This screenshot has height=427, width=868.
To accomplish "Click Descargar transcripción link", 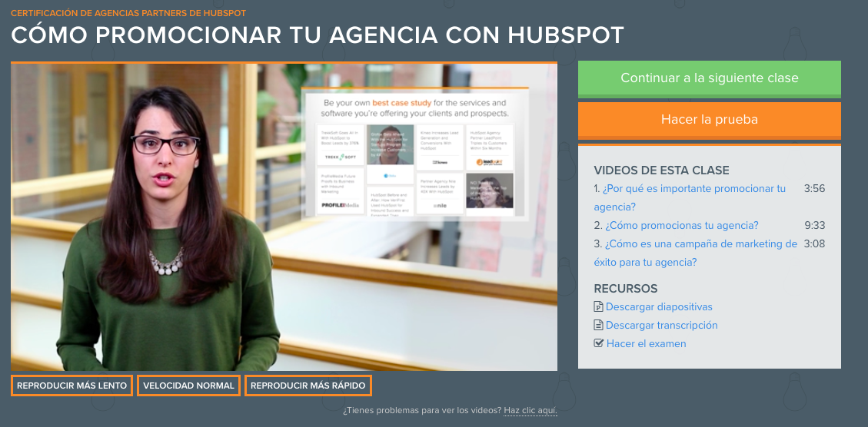I will pos(661,325).
